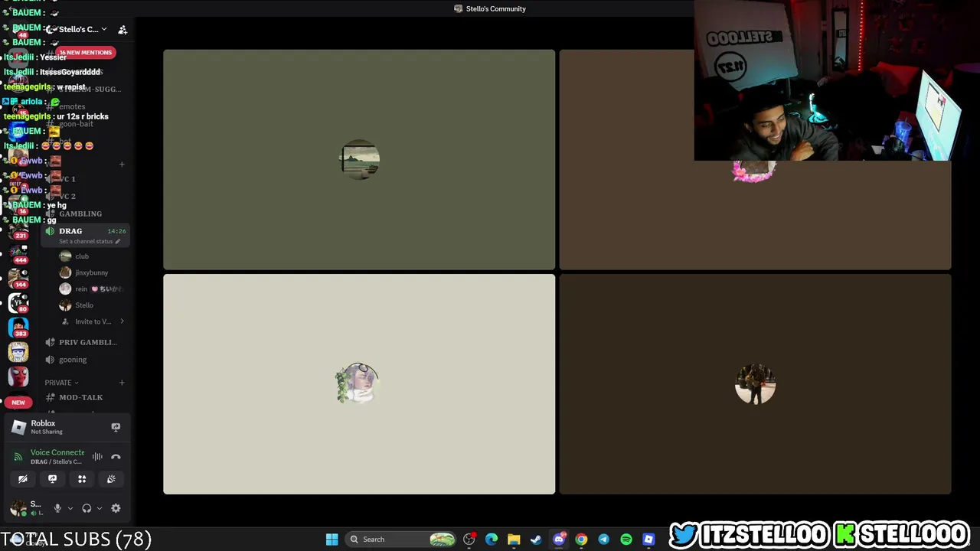Open the Spider-Man server icon
Viewport: 980px width, 551px height.
[x=18, y=376]
